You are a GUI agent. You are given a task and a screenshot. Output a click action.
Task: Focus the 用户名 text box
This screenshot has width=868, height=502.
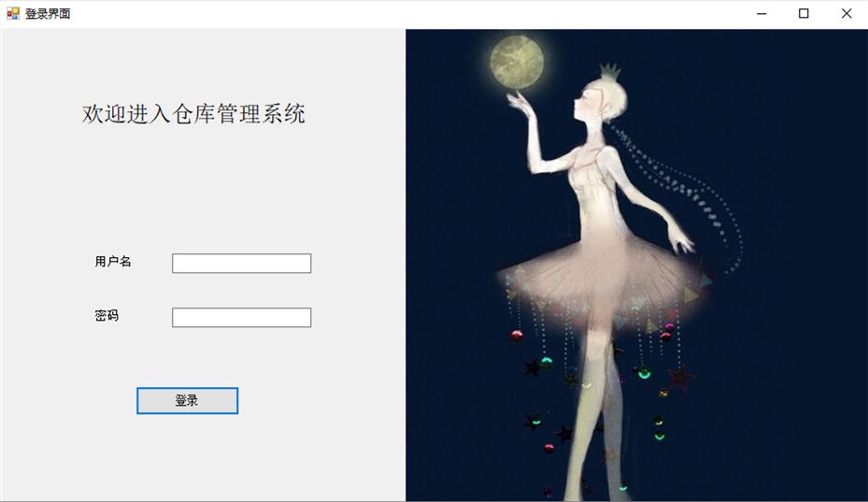click(241, 264)
